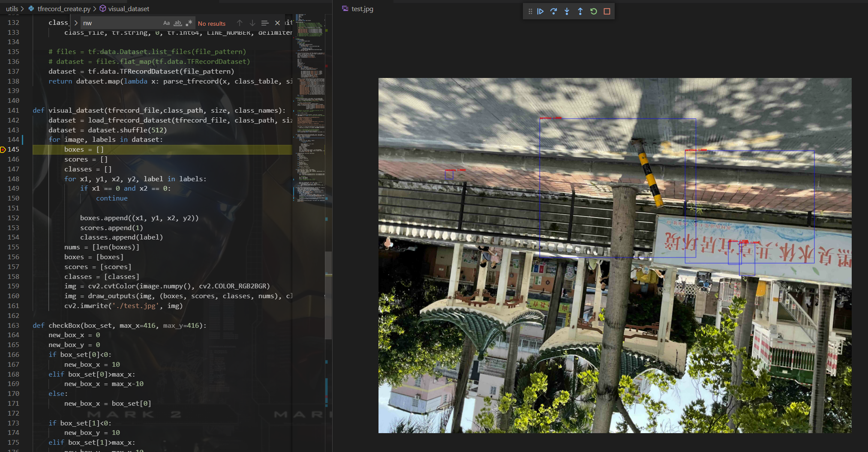Toggle Find in Selection option
The width and height of the screenshot is (868, 452).
tap(265, 23)
